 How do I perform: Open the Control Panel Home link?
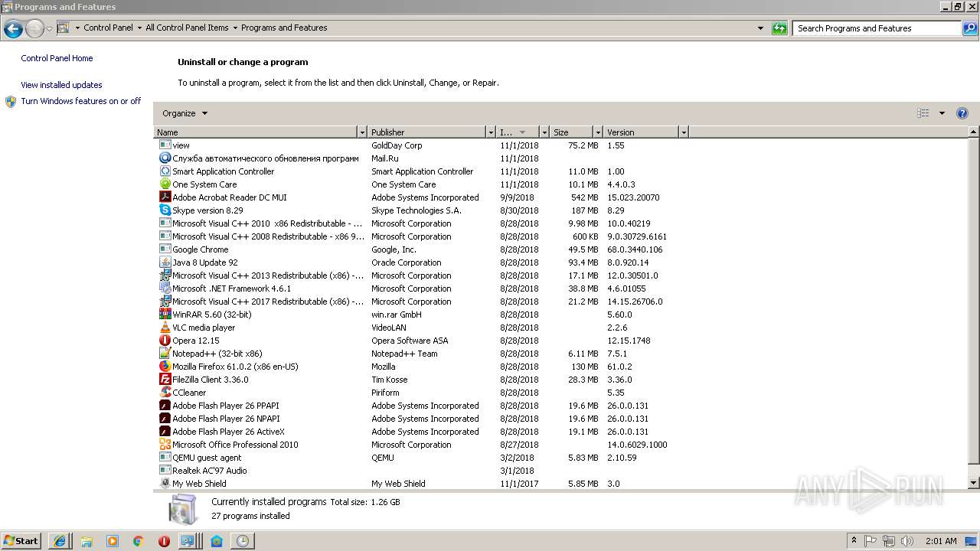(57, 58)
